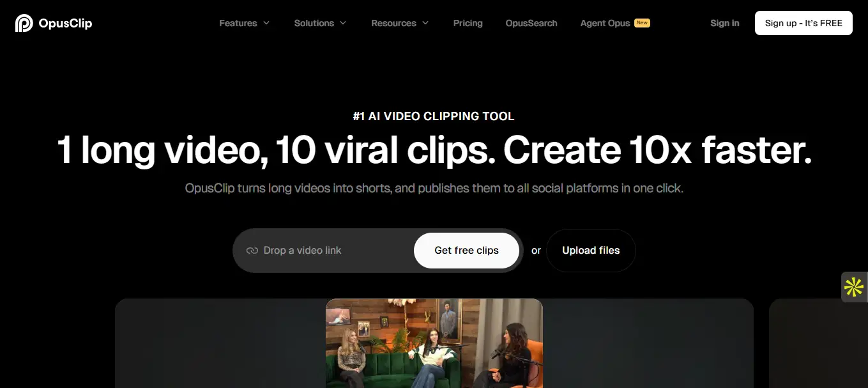Image resolution: width=868 pixels, height=388 pixels.
Task: Click the '#1 AI VIDEO CLIPPING TOOL' tagline
Action: pos(434,116)
